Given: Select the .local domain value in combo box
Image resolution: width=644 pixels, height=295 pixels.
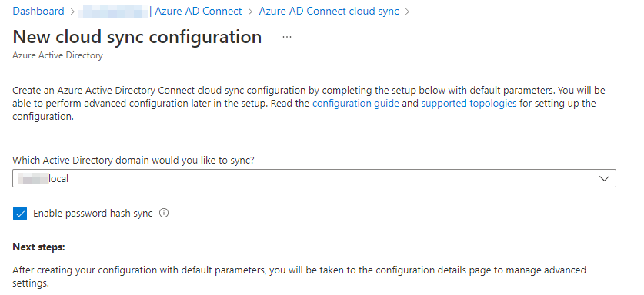Looking at the screenshot, I should point(45,178).
